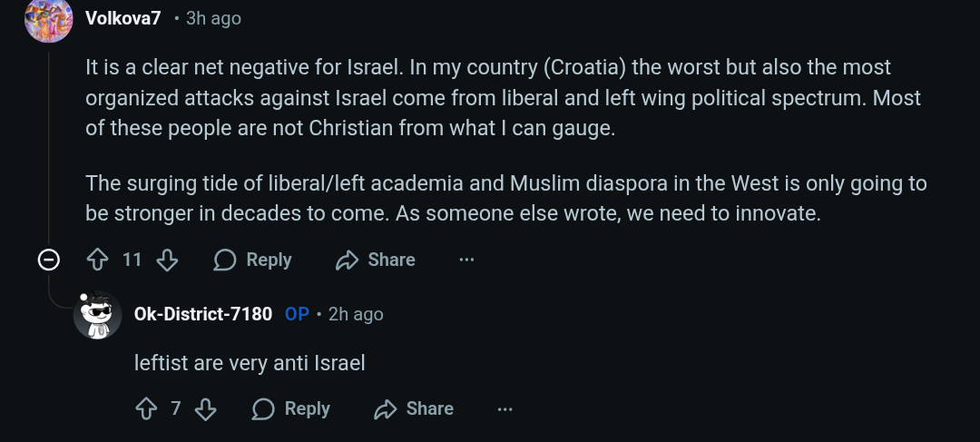Open more options for Volkova7's comment
This screenshot has width=980, height=442.
pos(466,260)
